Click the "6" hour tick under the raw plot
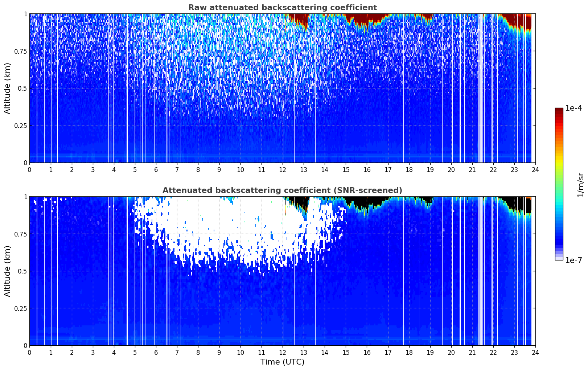Screen dimensions: 588x370 pyautogui.click(x=156, y=169)
